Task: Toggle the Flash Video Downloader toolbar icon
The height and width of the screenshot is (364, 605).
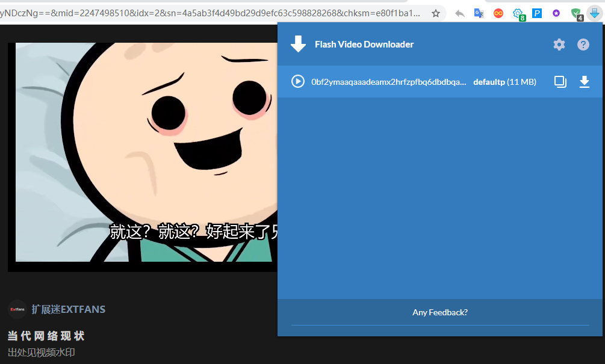Action: (x=595, y=13)
